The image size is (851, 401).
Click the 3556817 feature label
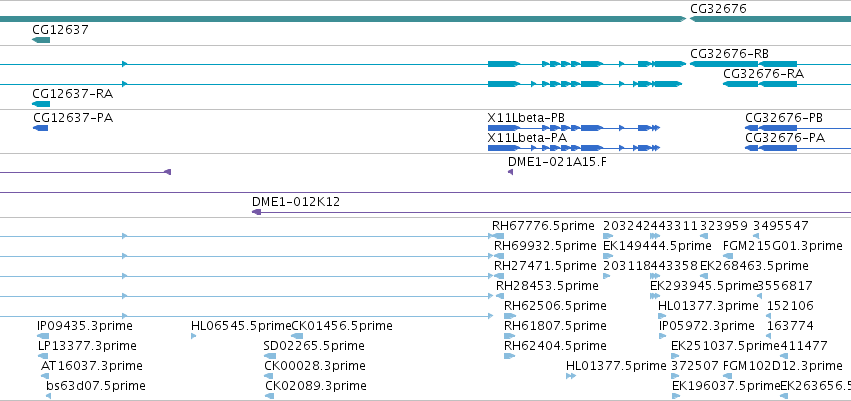coord(785,285)
